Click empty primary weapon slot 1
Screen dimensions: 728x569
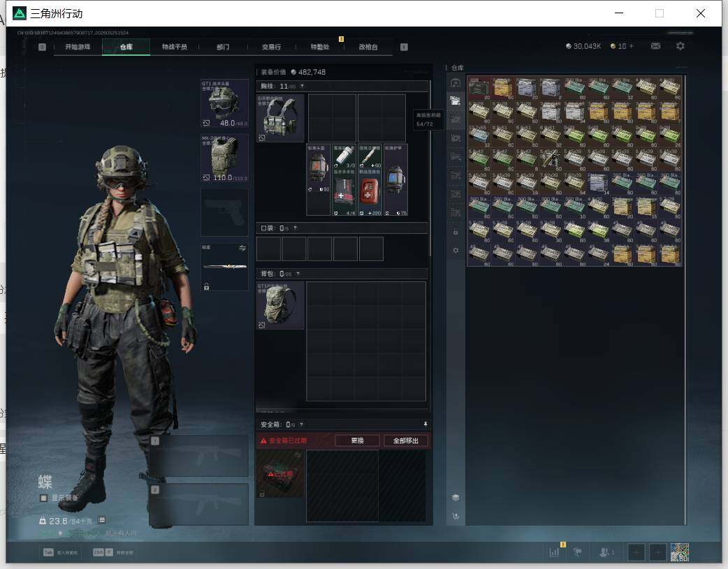click(198, 455)
